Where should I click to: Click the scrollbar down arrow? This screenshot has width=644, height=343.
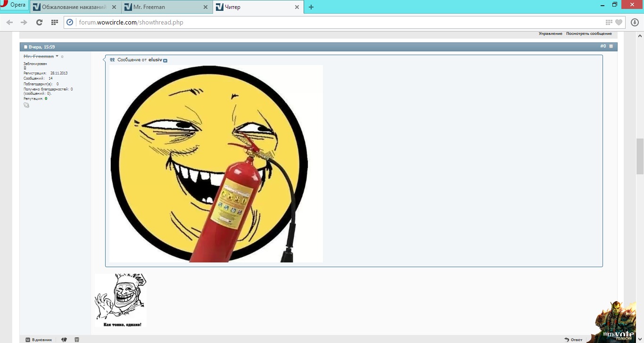640,339
